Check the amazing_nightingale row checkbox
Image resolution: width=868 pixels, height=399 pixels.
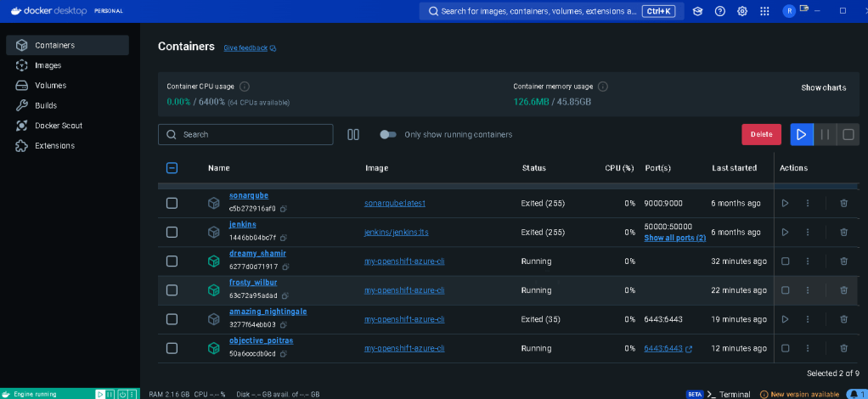point(172,319)
